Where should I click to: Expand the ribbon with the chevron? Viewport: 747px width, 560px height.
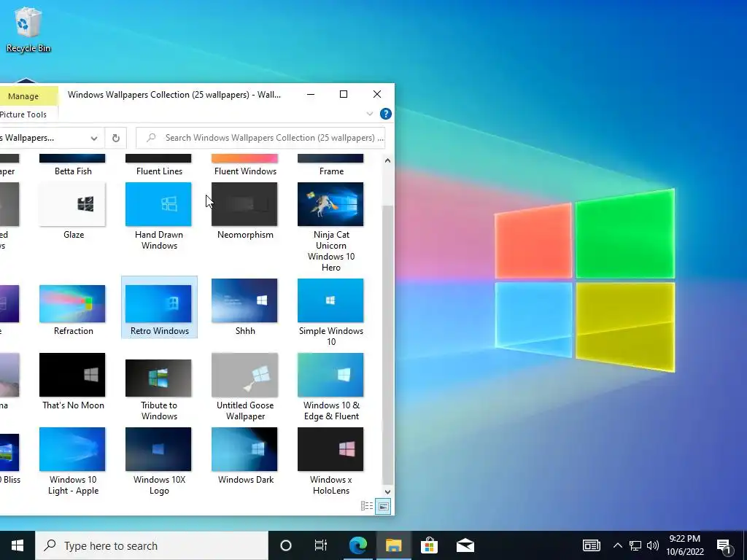370,114
